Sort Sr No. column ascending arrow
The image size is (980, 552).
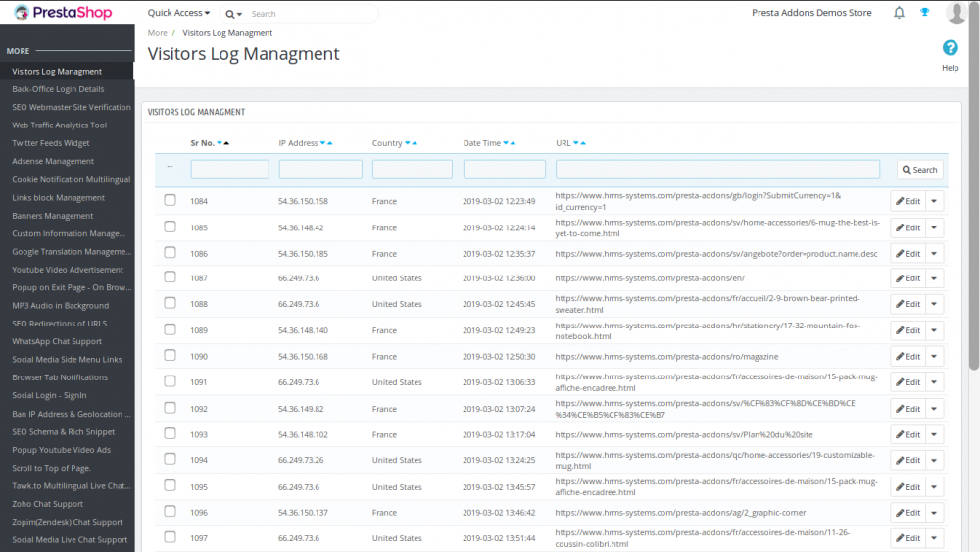pyautogui.click(x=226, y=143)
